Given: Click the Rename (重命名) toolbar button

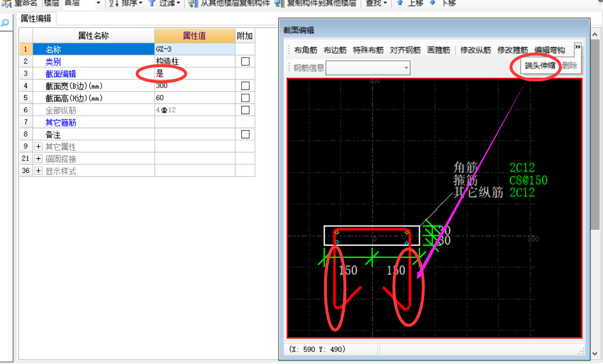Looking at the screenshot, I should (20, 3).
